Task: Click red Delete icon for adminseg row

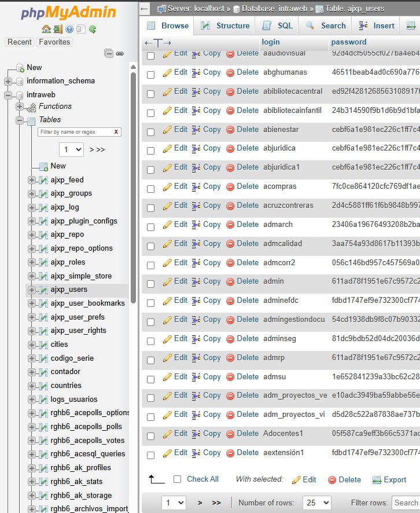Action: tap(230, 339)
